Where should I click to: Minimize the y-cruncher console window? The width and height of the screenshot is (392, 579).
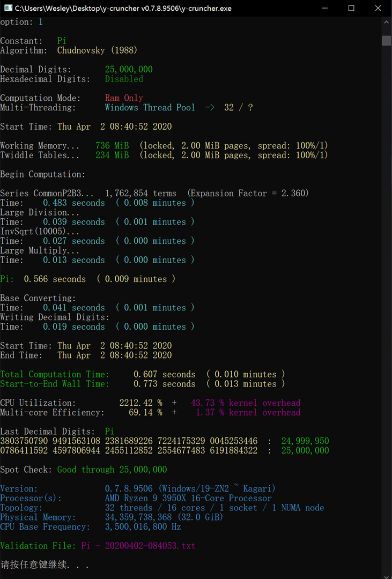tap(325, 8)
